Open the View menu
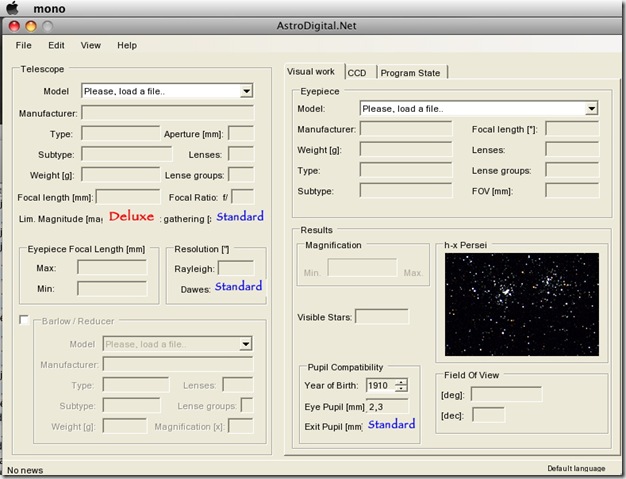Screen dimensions: 626x479 tap(91, 45)
